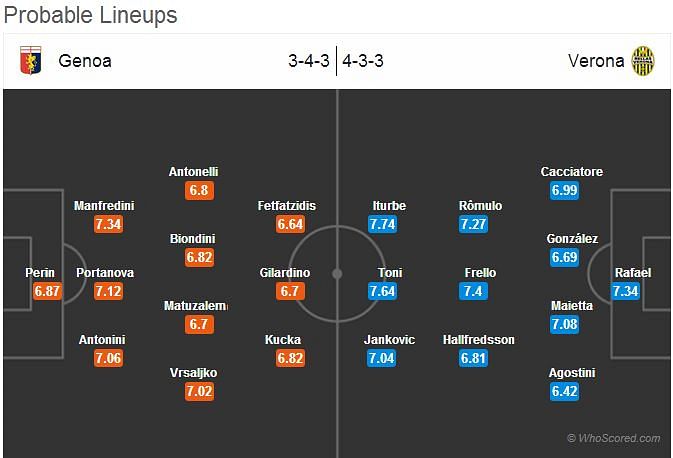Select player Manfredini on the pitch
This screenshot has width=673, height=458.
pos(104,206)
